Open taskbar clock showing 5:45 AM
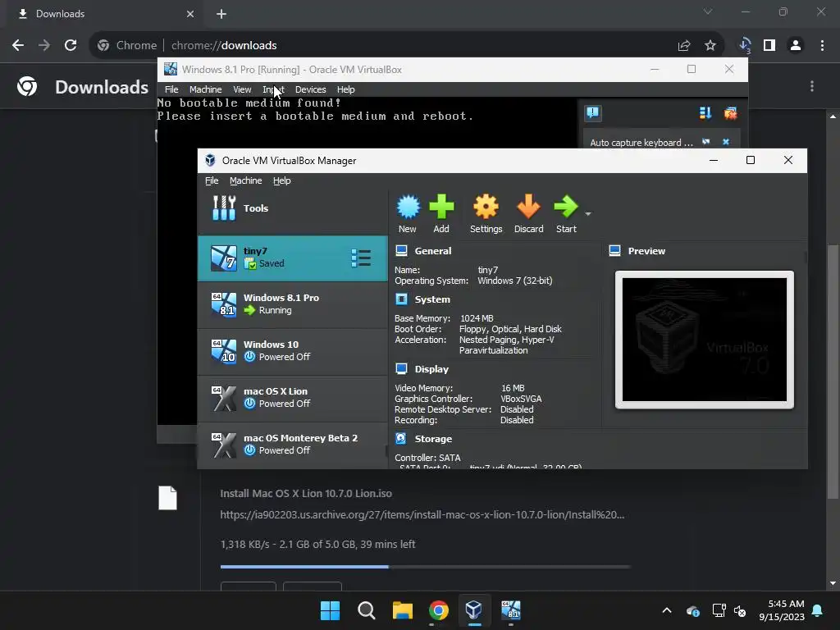The width and height of the screenshot is (840, 630). coord(782,610)
